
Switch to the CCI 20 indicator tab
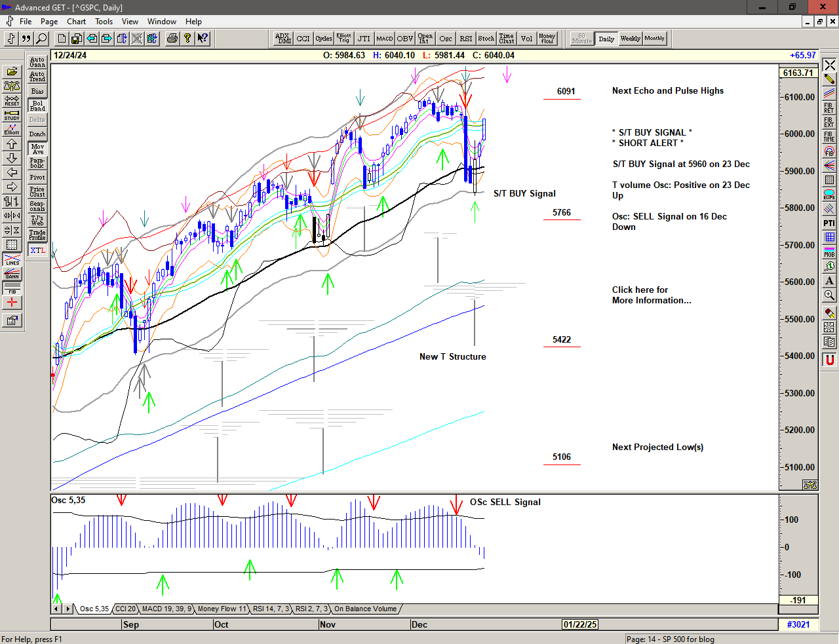[125, 609]
